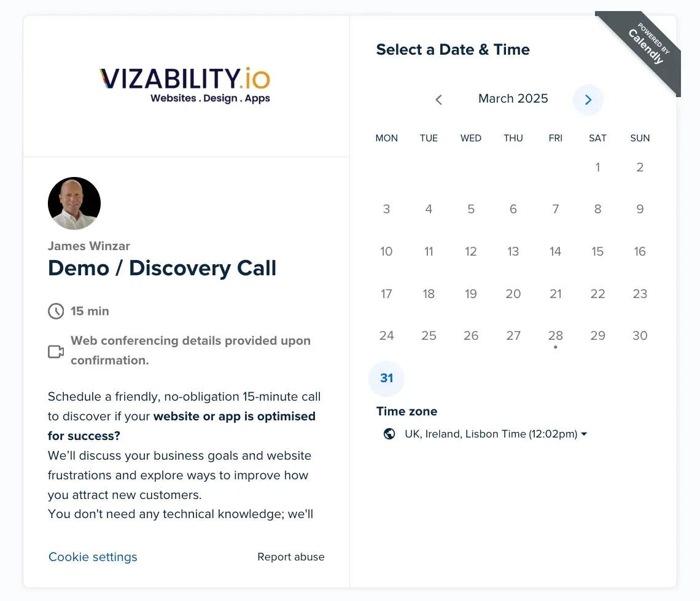This screenshot has height=601, width=700.
Task: Click the SUN weekday header
Action: pos(640,138)
